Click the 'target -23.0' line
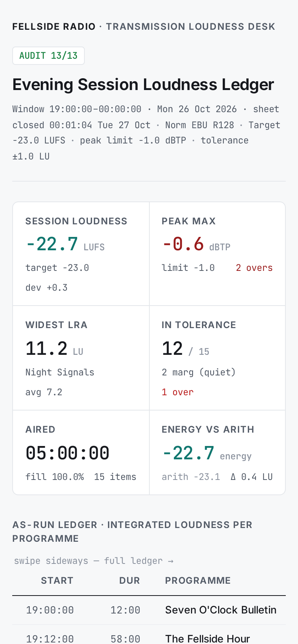The height and width of the screenshot is (644, 298). [x=57, y=268]
